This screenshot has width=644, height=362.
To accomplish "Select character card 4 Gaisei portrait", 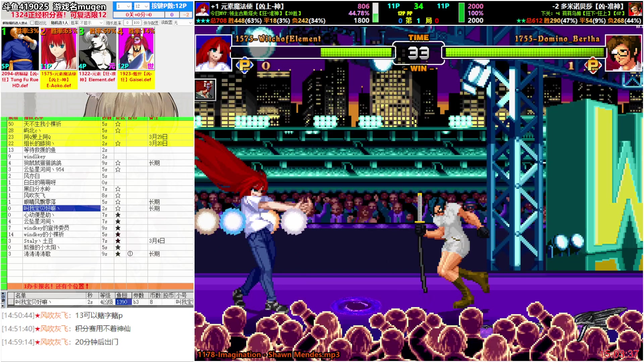I will click(x=136, y=49).
